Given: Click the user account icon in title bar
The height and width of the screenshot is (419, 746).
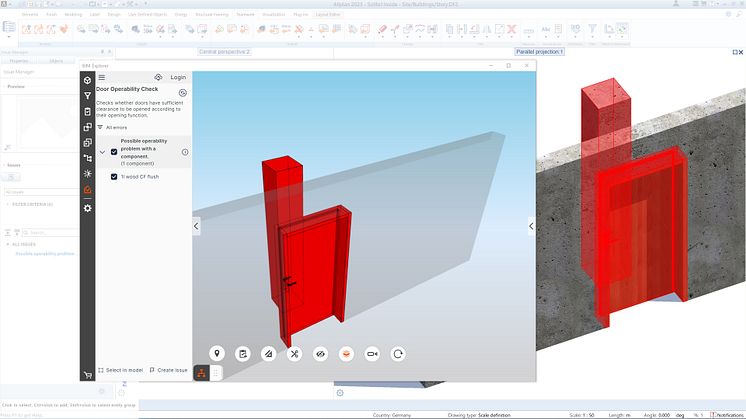Looking at the screenshot, I should click(x=676, y=4).
